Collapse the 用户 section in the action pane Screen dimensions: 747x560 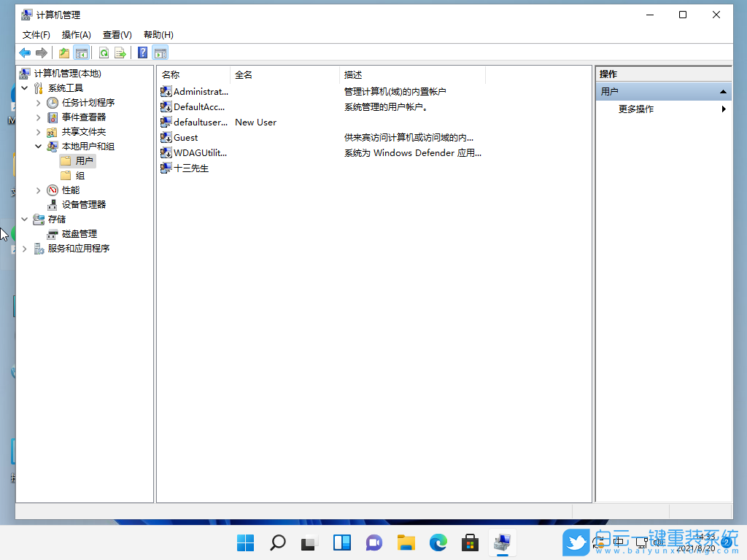pos(722,91)
